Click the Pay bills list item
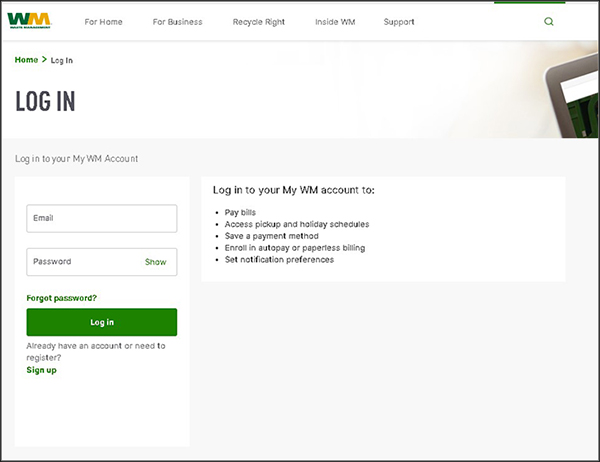600x462 pixels. point(240,213)
